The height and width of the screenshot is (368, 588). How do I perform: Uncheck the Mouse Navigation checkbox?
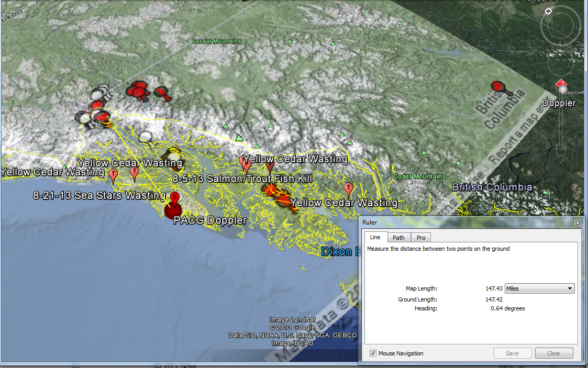pyautogui.click(x=373, y=353)
